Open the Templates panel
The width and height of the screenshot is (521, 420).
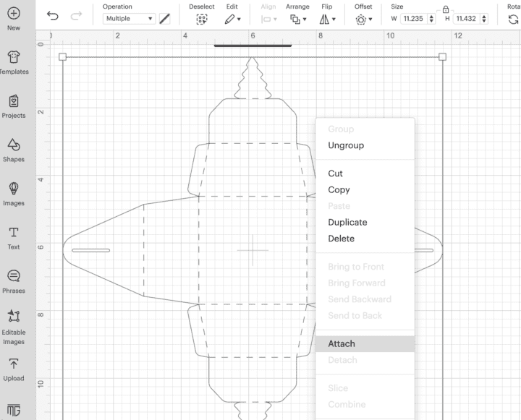click(x=13, y=59)
